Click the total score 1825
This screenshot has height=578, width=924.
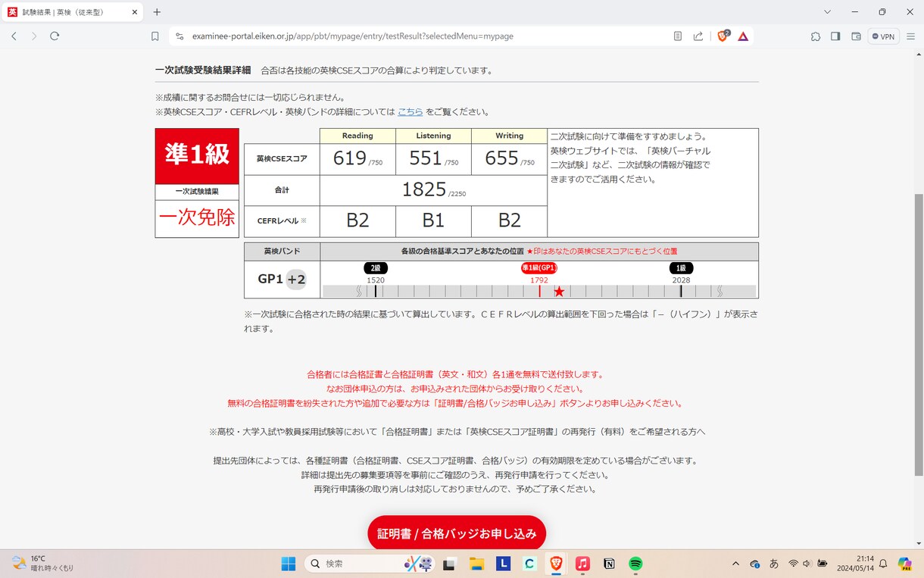point(424,189)
